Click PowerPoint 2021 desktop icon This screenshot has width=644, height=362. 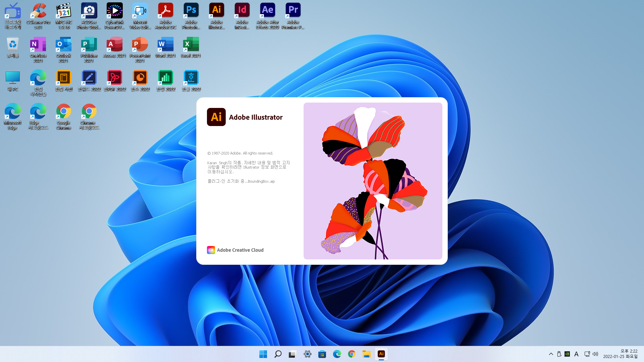(x=140, y=44)
